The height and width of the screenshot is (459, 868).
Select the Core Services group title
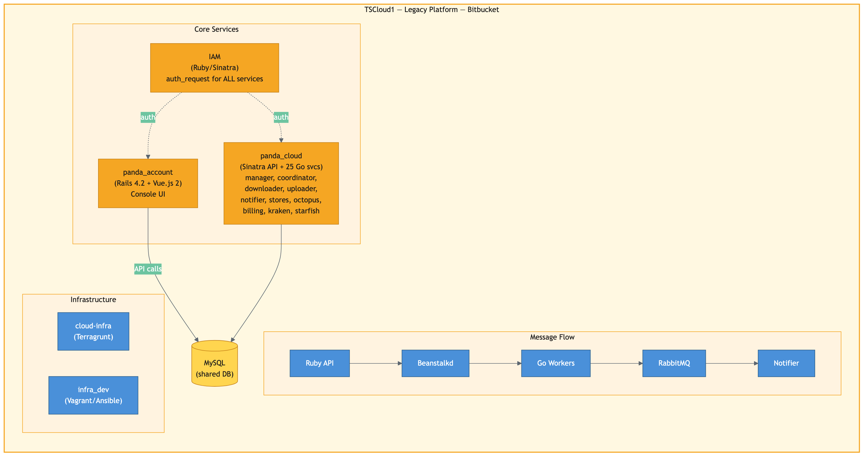[x=216, y=29]
